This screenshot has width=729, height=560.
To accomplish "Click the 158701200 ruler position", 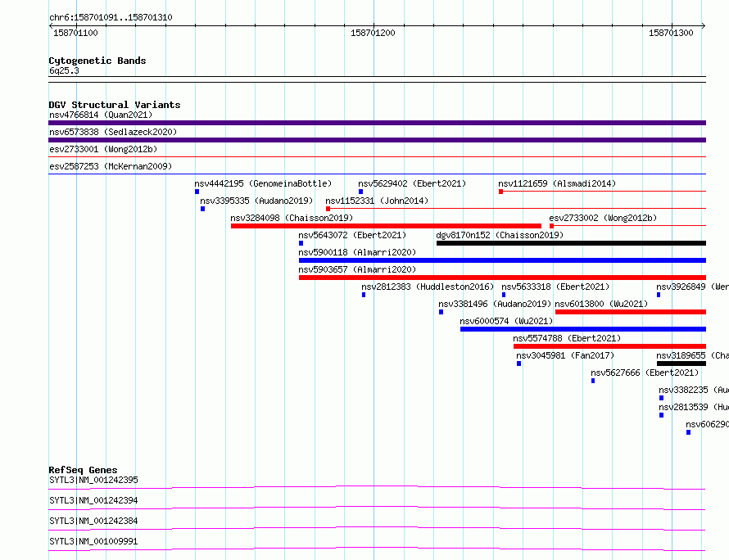I will pos(373,33).
